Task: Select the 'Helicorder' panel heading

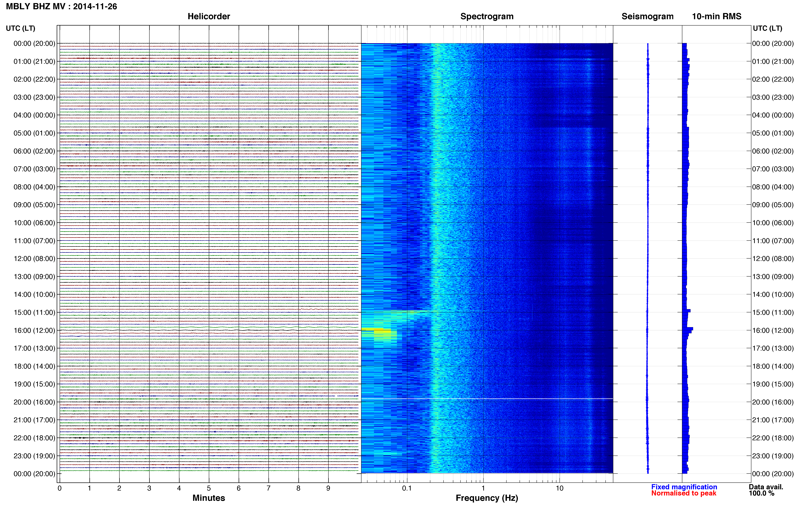Action: click(208, 16)
